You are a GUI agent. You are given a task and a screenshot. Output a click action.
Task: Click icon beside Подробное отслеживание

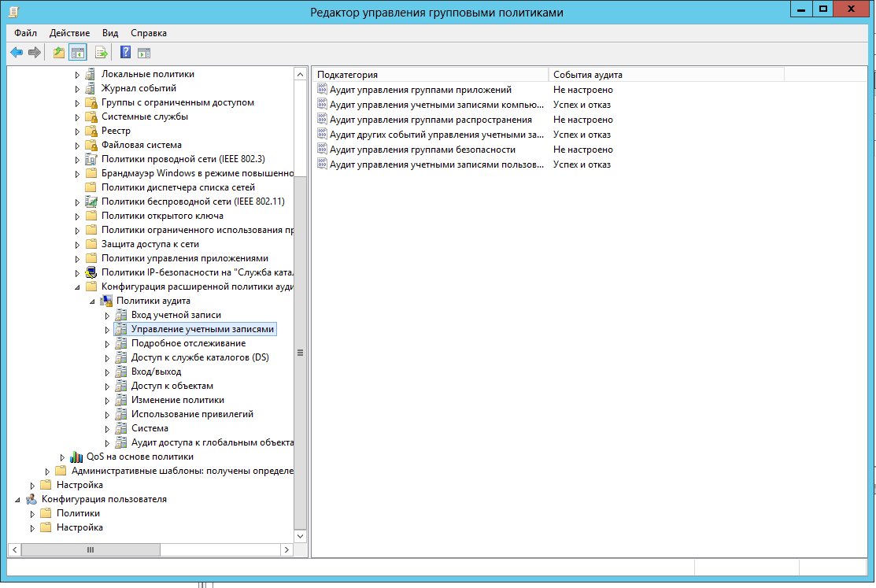[x=121, y=344]
